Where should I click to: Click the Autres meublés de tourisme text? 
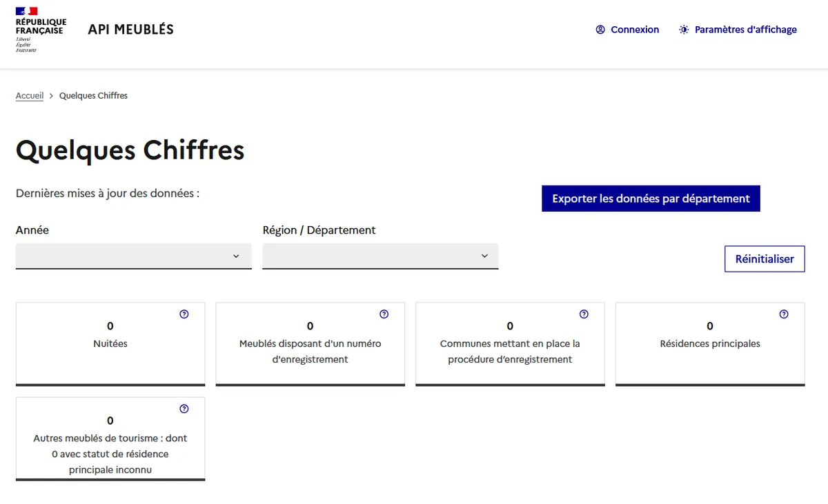[110, 454]
